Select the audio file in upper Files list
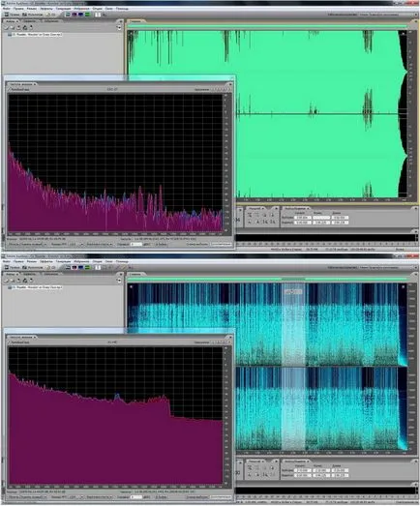The image size is (420, 506). click(35, 34)
